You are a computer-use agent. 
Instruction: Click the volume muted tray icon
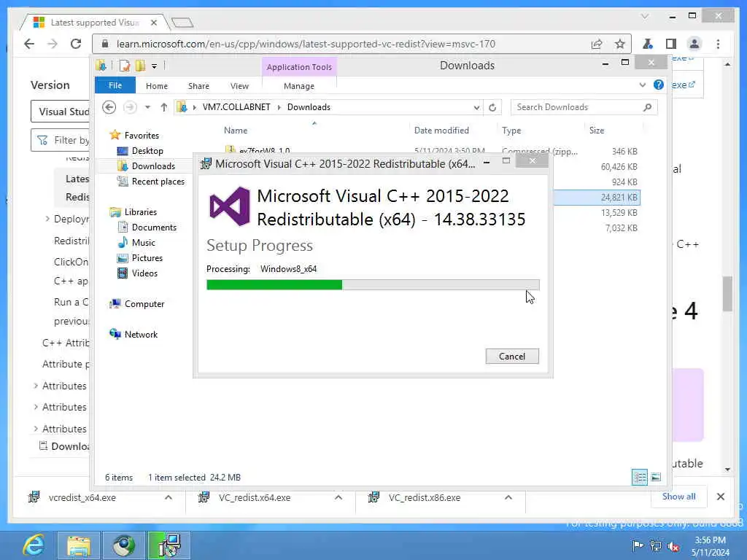(673, 546)
